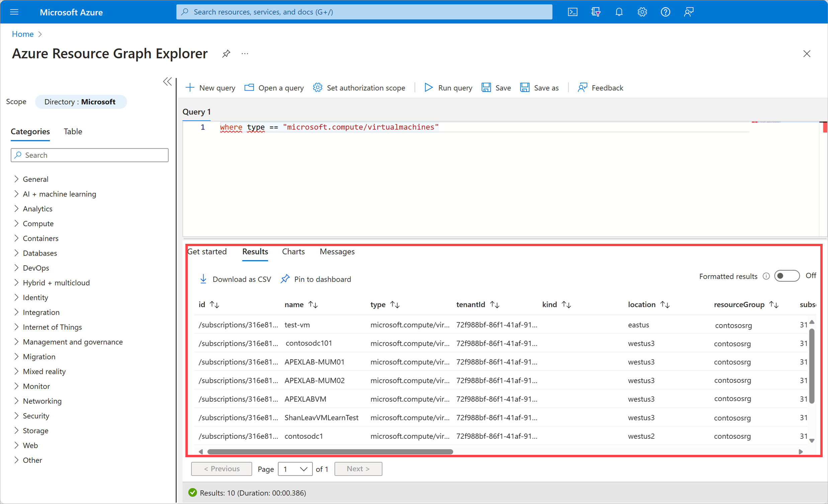This screenshot has height=504, width=828.
Task: Click the Previous page button
Action: (222, 469)
